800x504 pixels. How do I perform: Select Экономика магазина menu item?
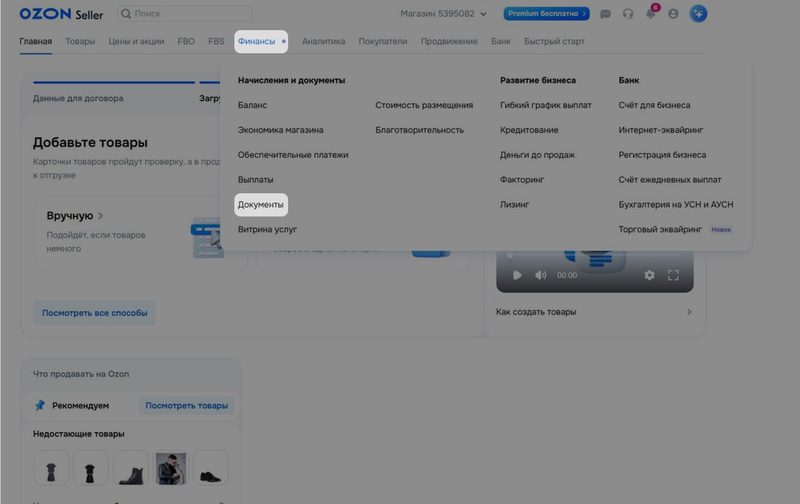281,130
